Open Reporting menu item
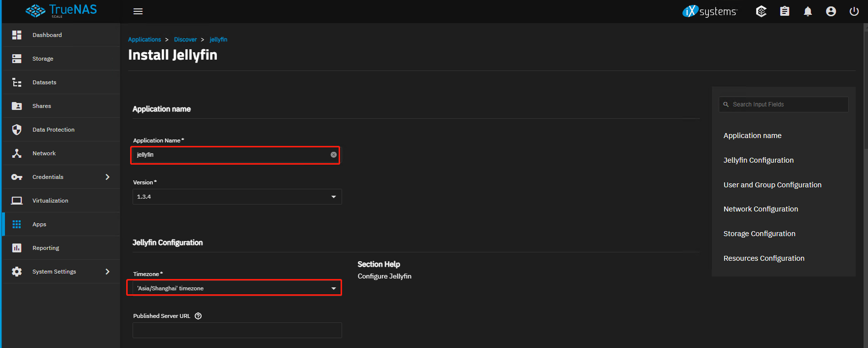The image size is (868, 348). click(x=61, y=248)
